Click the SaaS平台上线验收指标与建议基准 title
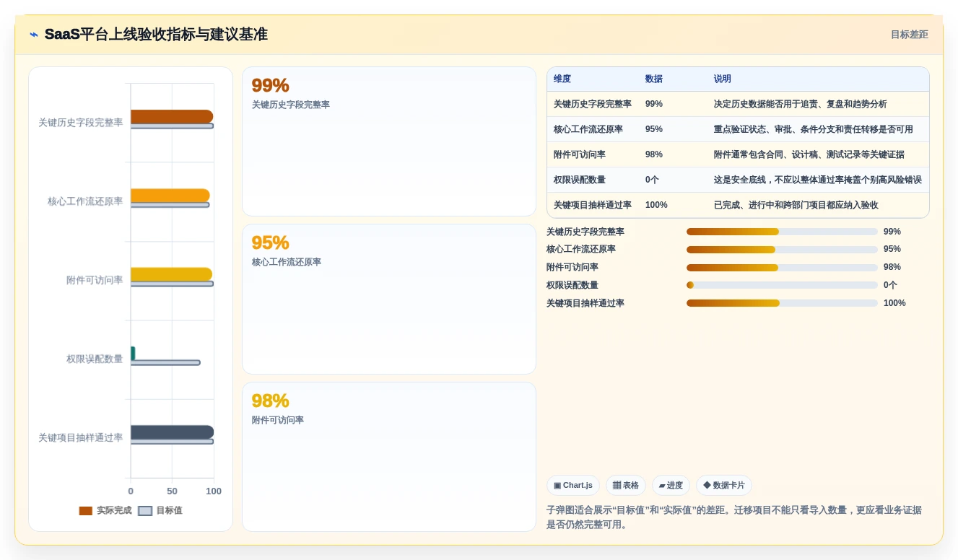The height and width of the screenshot is (560, 958). pos(156,35)
